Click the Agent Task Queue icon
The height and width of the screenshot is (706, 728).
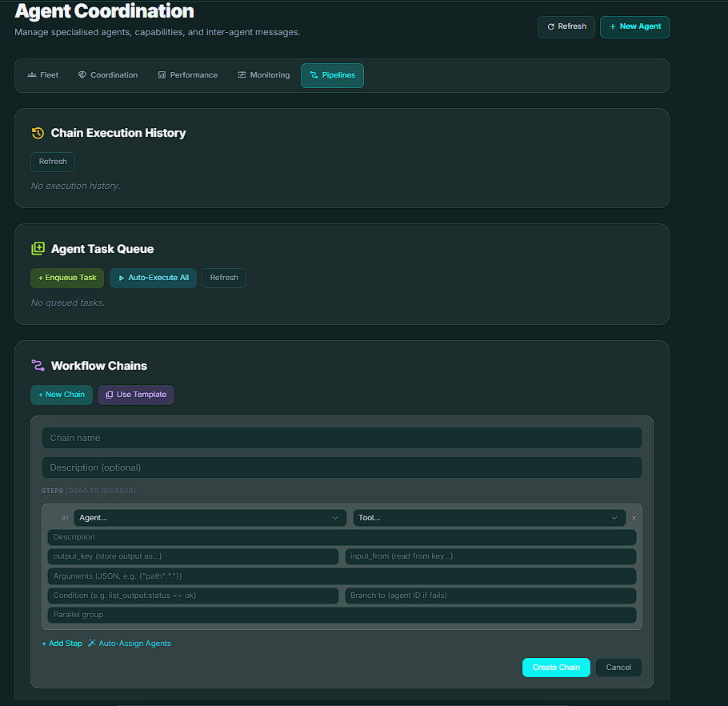click(38, 249)
